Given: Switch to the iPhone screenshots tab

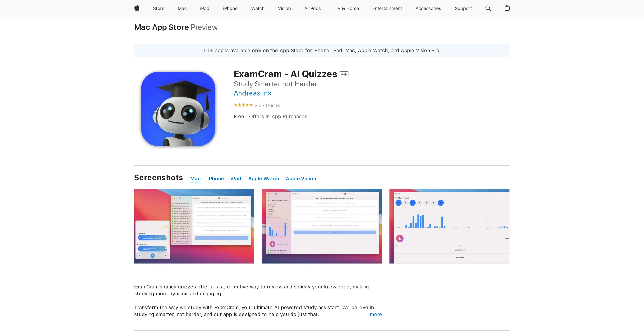Looking at the screenshot, I should [x=215, y=179].
